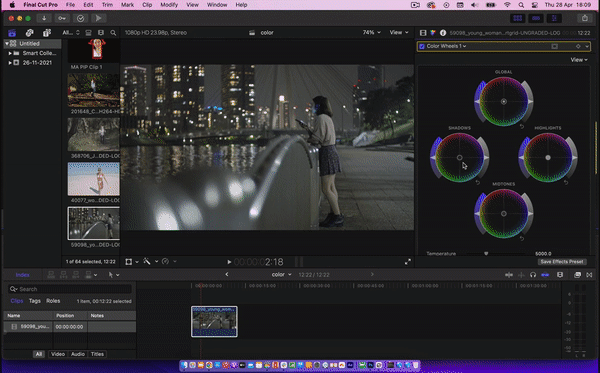600x373 pixels.
Task: Click the browser search magnifier icon
Action: click(x=113, y=33)
